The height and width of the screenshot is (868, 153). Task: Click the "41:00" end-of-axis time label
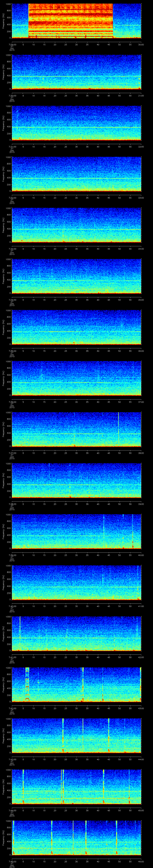pyautogui.click(x=141, y=606)
